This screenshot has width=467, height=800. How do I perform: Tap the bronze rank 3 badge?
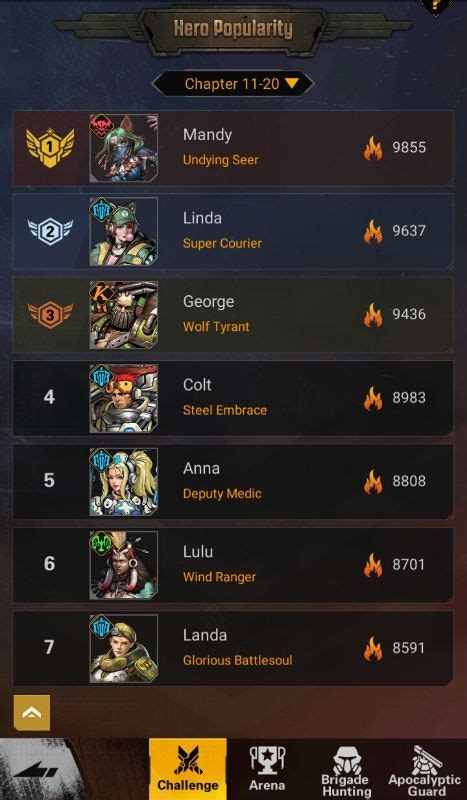click(x=50, y=315)
